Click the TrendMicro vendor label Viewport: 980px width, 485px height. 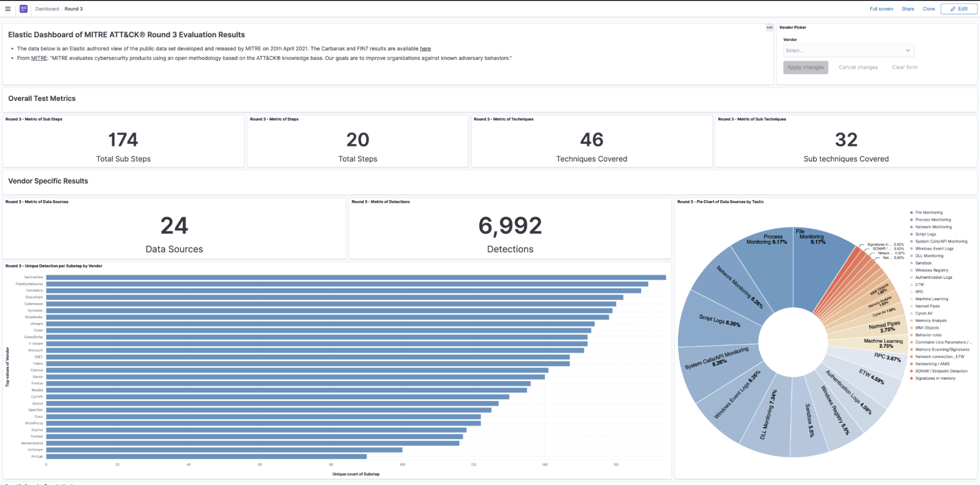(34, 291)
